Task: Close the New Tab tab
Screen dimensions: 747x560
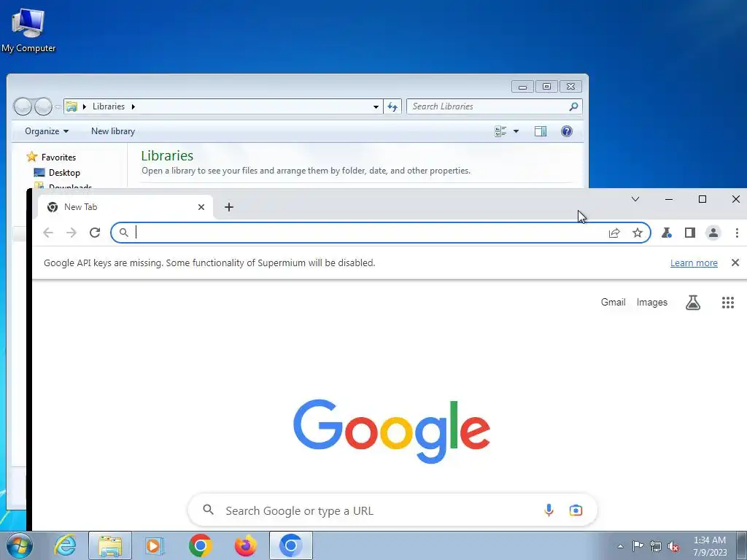Action: pyautogui.click(x=201, y=207)
